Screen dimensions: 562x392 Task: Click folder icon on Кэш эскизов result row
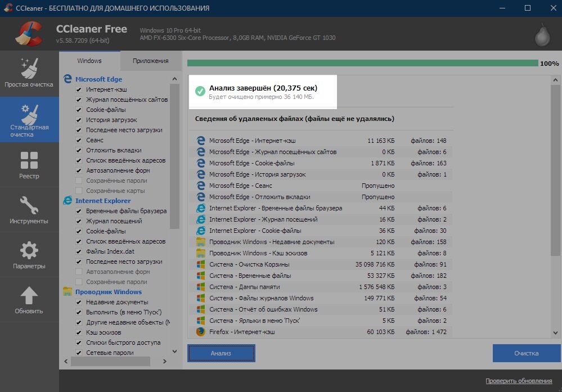coord(201,253)
